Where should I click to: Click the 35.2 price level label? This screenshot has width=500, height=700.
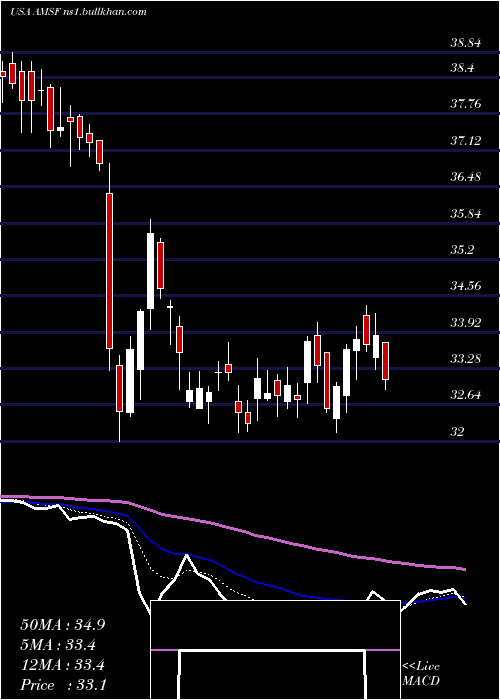(x=462, y=250)
